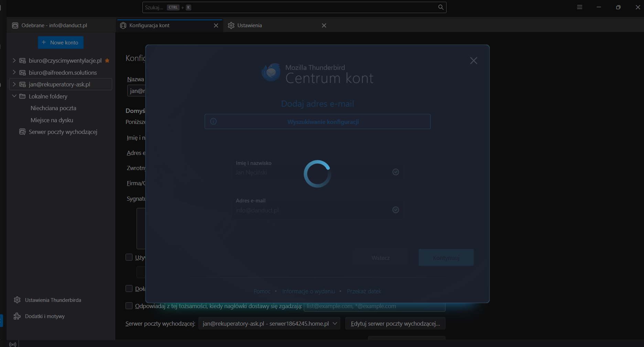This screenshot has width=644, height=347.
Task: Open the Serwer poczty wychodzącej dropdown
Action: click(x=269, y=324)
